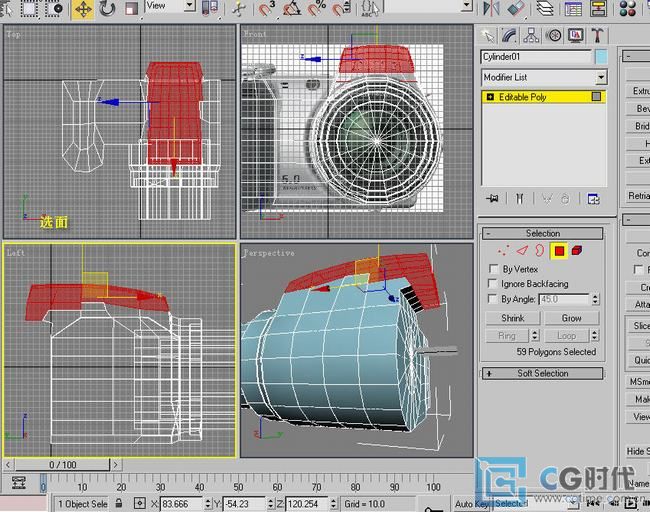Click Configure Modifier Sets icon
Viewport: 650px width, 512px height.
(594, 199)
